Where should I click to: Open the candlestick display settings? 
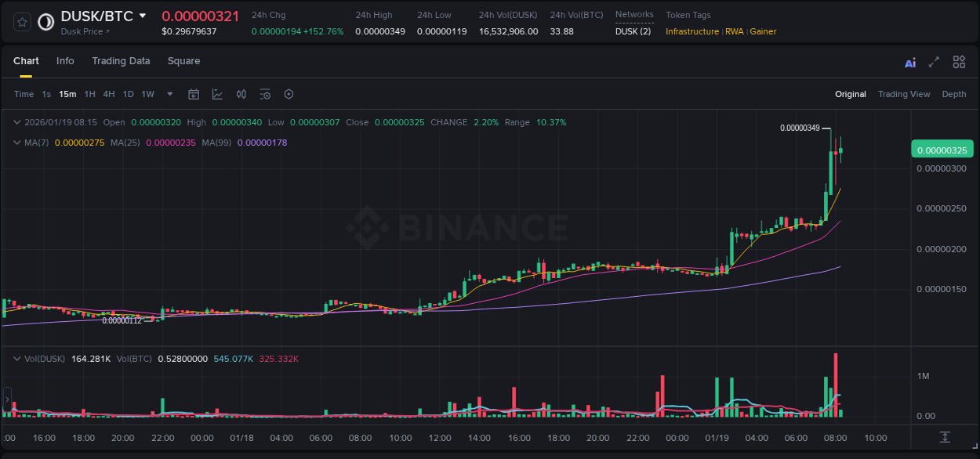pyautogui.click(x=241, y=94)
